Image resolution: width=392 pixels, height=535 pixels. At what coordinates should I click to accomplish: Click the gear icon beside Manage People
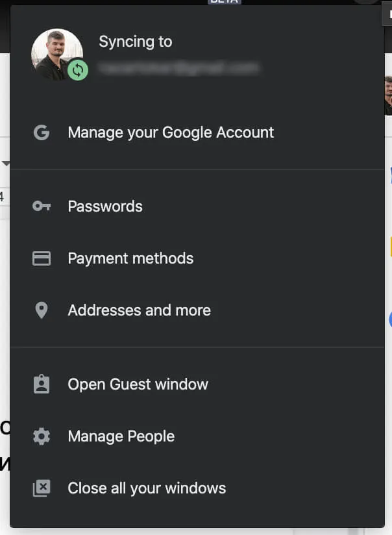[x=42, y=436]
